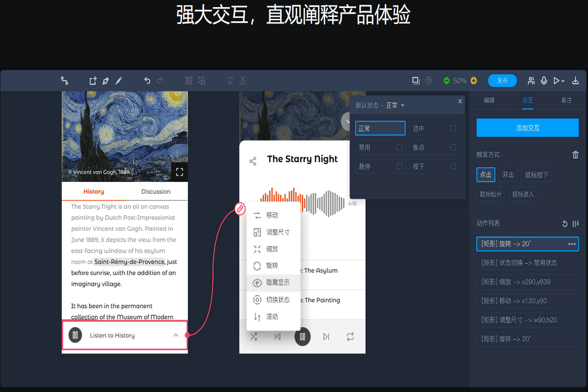
Task: Open the preview play options dropdown
Action: [x=562, y=81]
